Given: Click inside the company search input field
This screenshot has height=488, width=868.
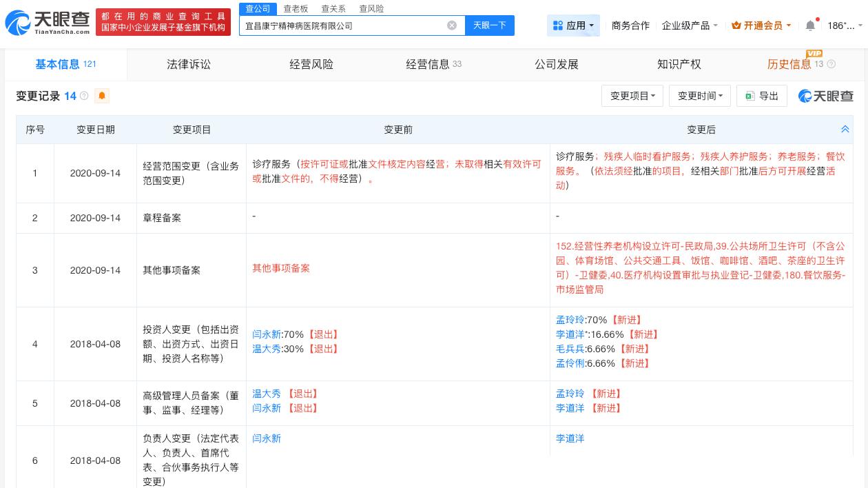Looking at the screenshot, I should coord(344,26).
